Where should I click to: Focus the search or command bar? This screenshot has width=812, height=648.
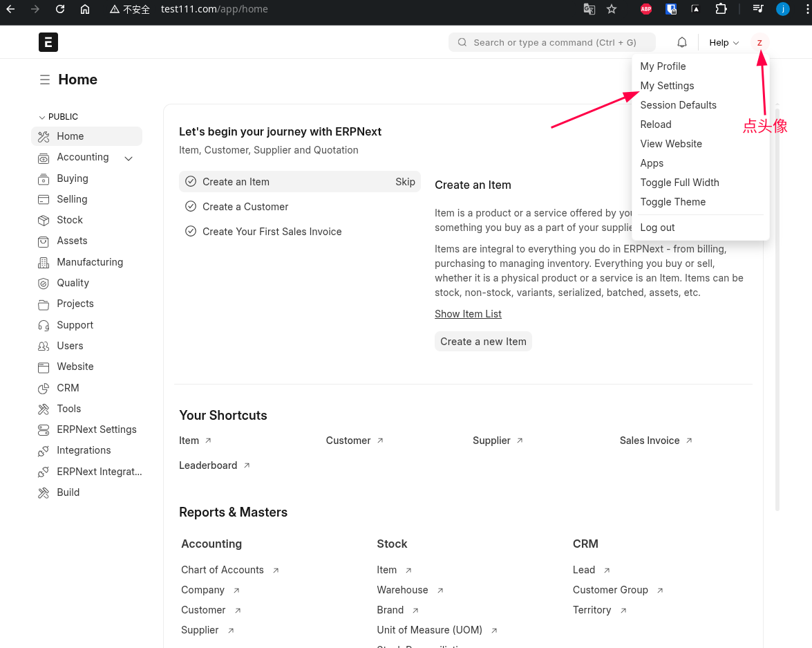point(553,42)
